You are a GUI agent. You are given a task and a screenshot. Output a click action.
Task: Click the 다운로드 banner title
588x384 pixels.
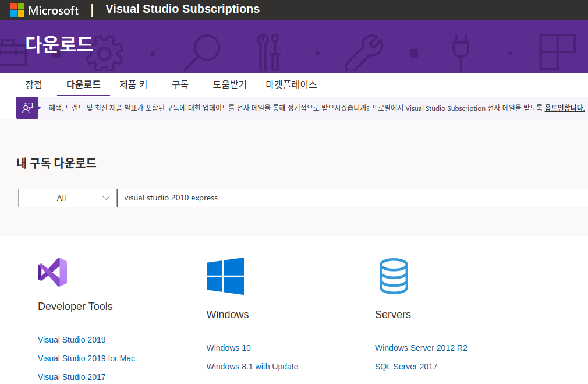coord(59,44)
